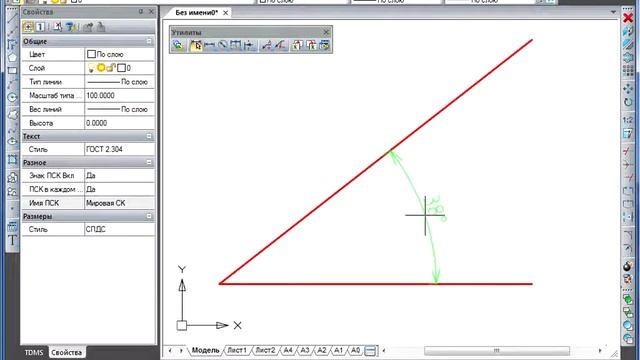Click the horizontal scrollbar thumb
640x360 pixels.
(497, 351)
